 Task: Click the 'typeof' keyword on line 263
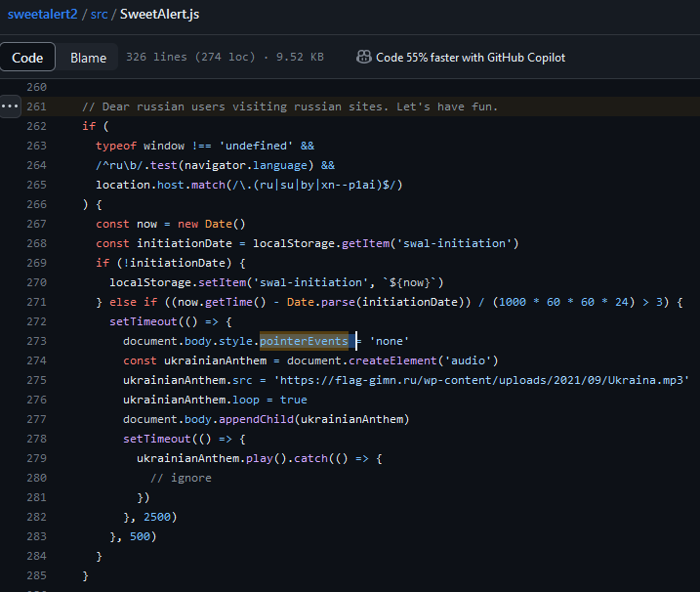coord(116,146)
